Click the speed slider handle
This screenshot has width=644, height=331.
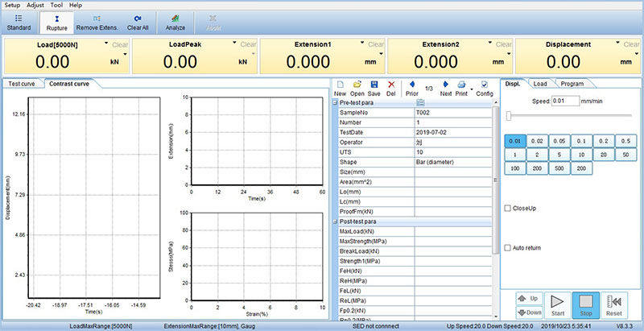508,116
